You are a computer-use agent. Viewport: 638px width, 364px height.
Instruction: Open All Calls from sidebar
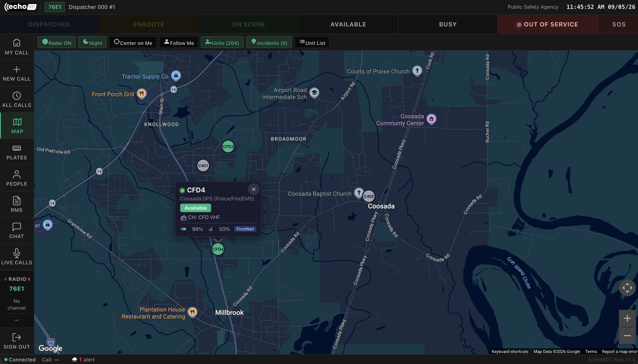(x=16, y=100)
